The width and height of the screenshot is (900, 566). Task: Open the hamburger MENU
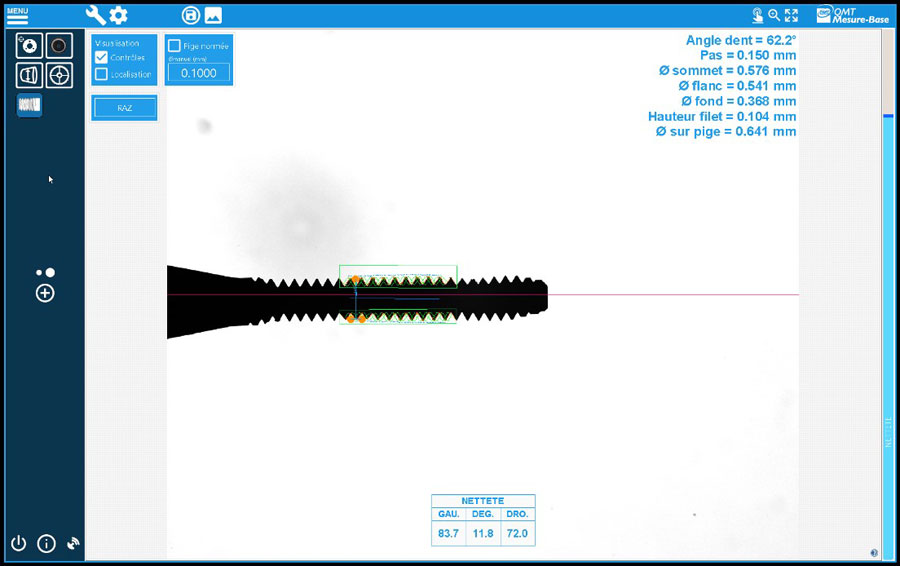click(x=17, y=16)
